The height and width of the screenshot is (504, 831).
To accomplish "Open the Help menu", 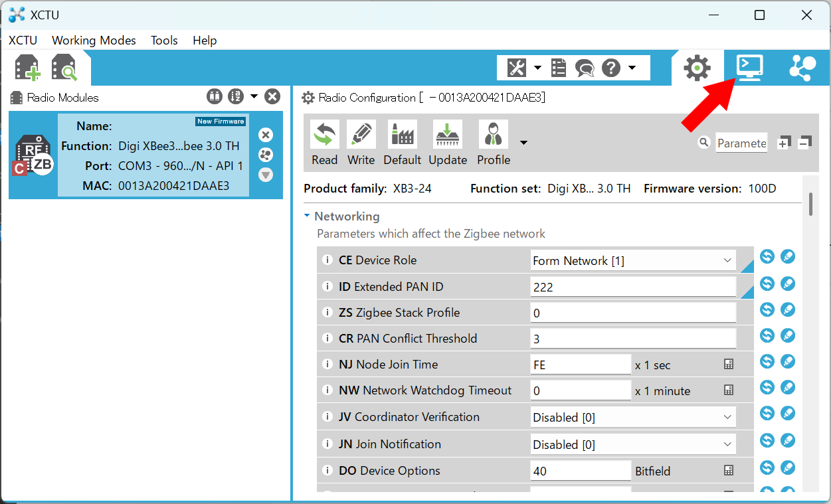I will coord(205,41).
